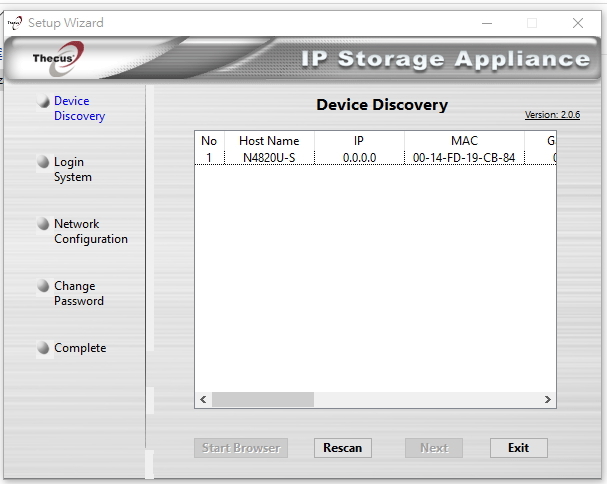Minimize the Setup Wizard window
This screenshot has height=484, width=607.
pyautogui.click(x=487, y=23)
